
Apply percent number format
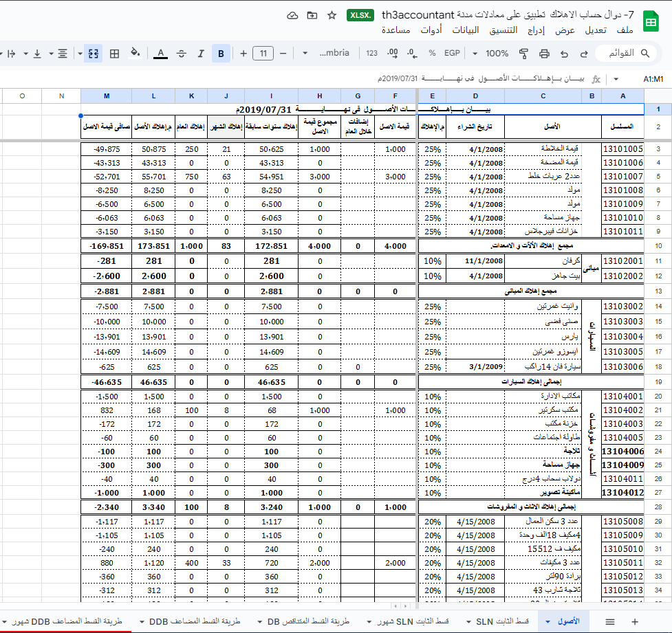432,53
